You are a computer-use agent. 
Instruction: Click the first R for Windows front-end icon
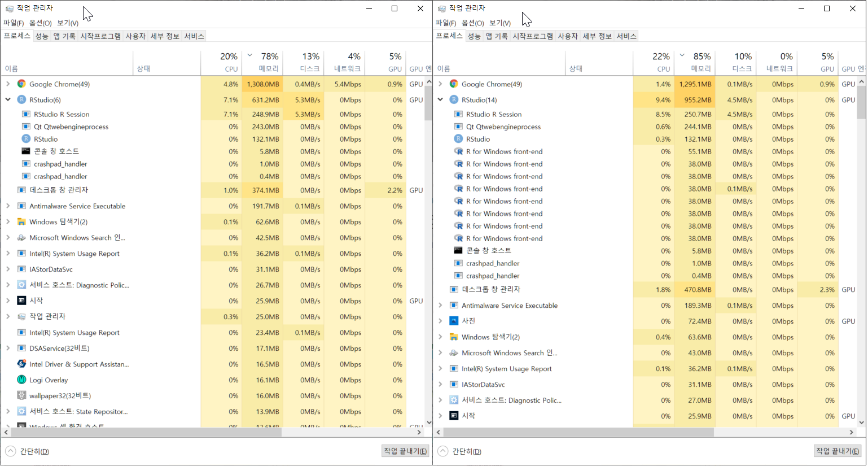[x=458, y=152]
